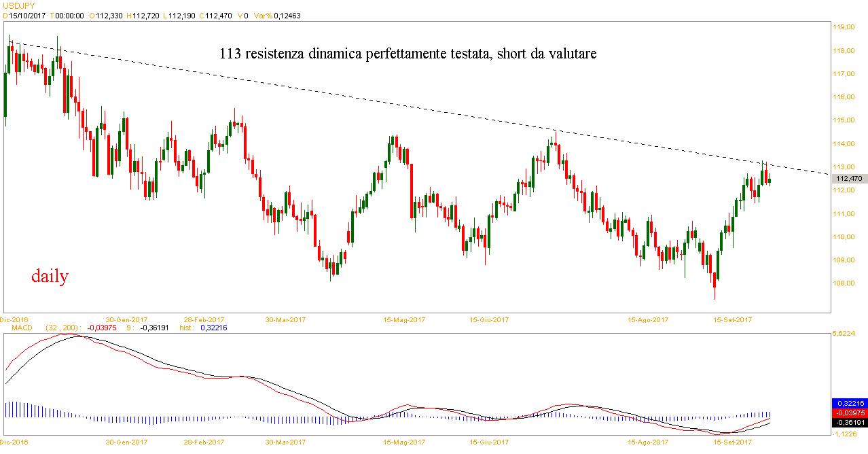Click 30-Gen-2017 on the price chart date axis
This screenshot has height=454, width=868.
click(127, 319)
